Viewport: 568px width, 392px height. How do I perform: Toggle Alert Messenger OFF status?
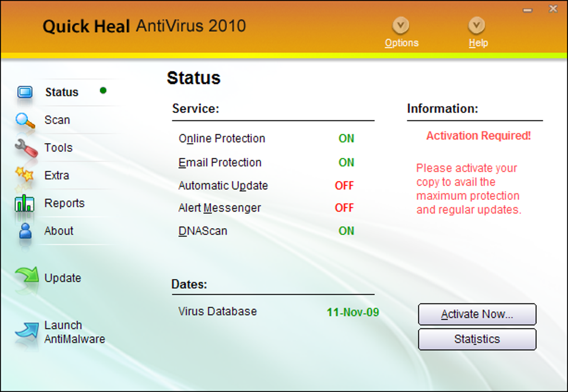point(344,208)
